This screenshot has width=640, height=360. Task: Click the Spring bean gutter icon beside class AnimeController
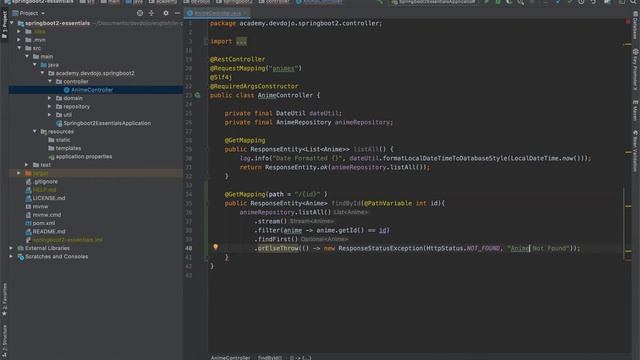198,95
